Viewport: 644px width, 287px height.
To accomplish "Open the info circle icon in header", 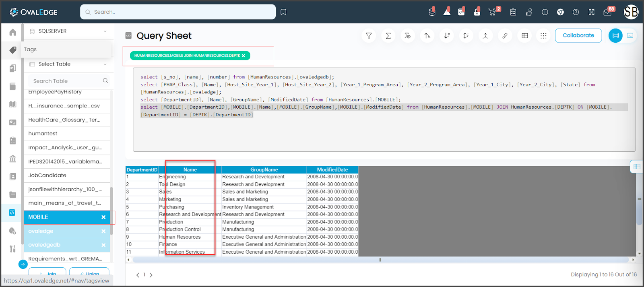I will 545,12.
